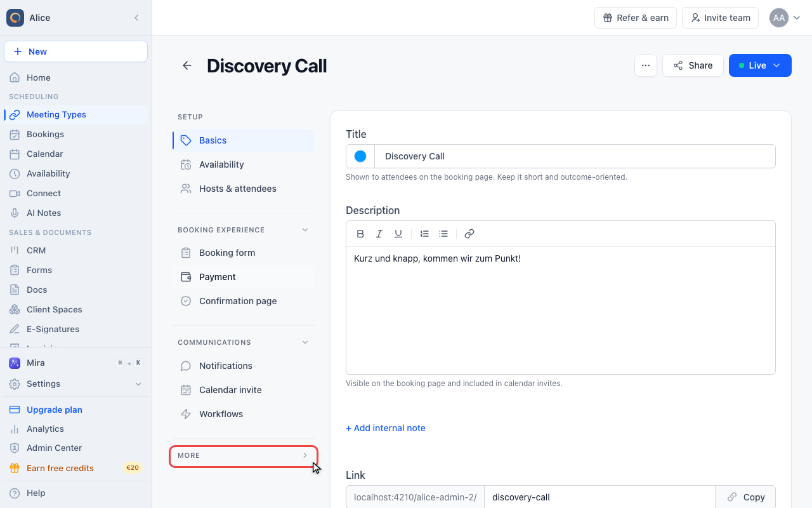Click the Share button
812x508 pixels.
[x=693, y=65]
